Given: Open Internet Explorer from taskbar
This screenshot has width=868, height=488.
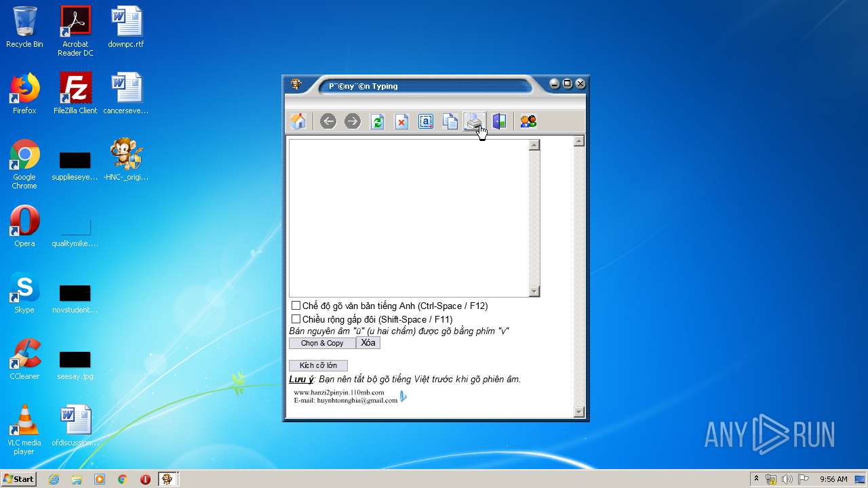Looking at the screenshot, I should (x=54, y=479).
